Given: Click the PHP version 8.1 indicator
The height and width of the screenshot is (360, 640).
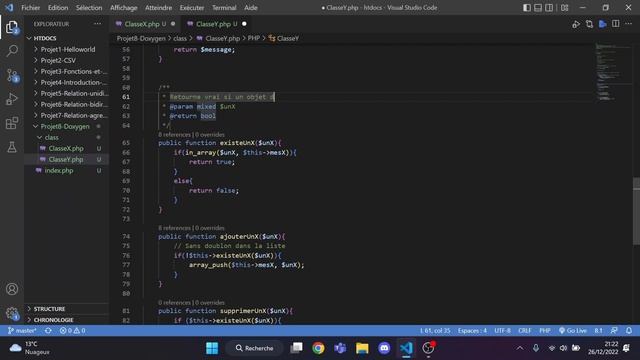Looking at the screenshot, I should coord(598,331).
